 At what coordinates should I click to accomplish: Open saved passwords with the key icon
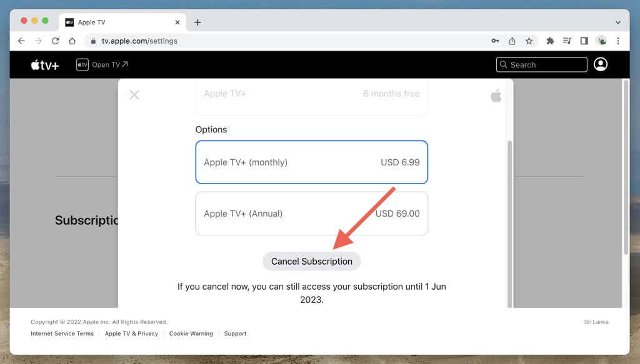tap(495, 41)
